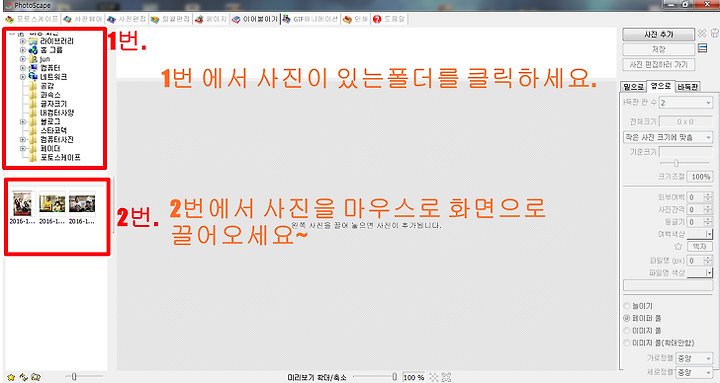This screenshot has height=383, width=720.
Task: Click the star icon beside 액자
Action: pos(678,247)
